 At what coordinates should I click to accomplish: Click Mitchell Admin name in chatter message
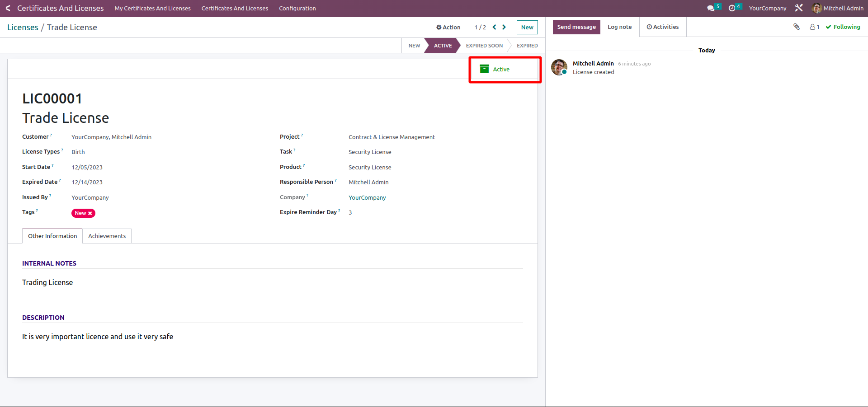coord(593,63)
